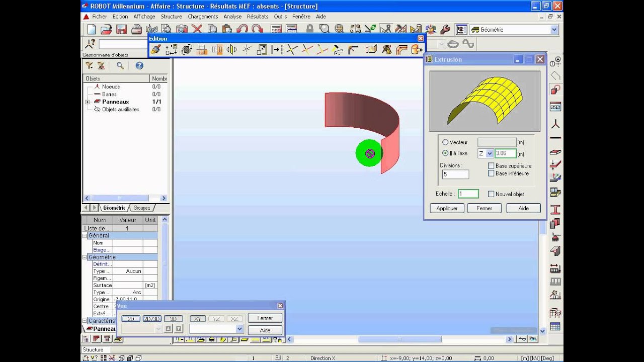The image size is (644, 362).
Task: Click the Open file folder icon
Action: [x=106, y=30]
